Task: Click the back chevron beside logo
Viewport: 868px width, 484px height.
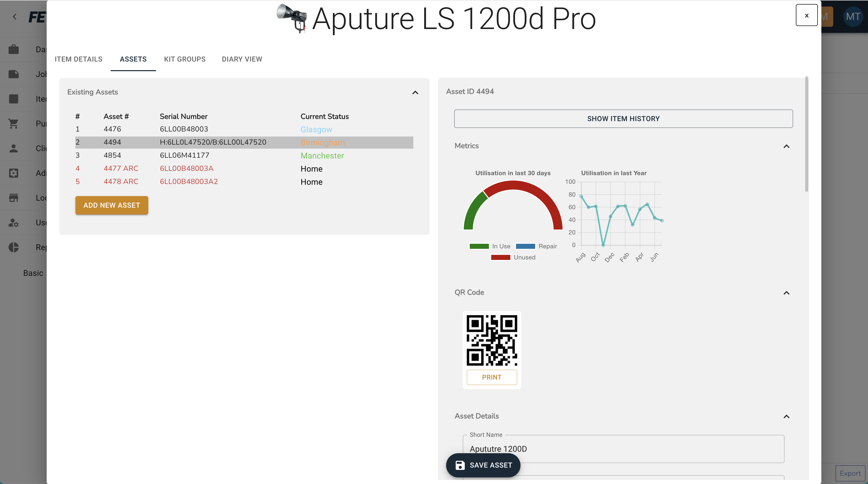Action: [x=14, y=16]
